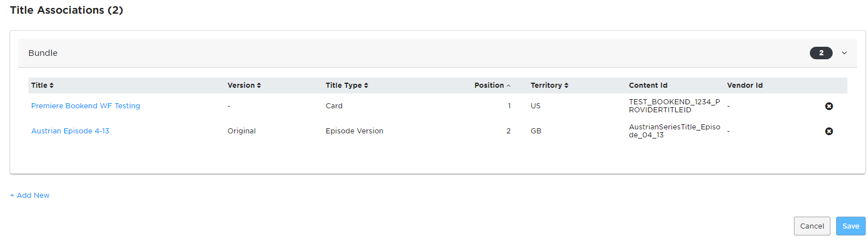Click the Vendor Id column header

(x=745, y=86)
